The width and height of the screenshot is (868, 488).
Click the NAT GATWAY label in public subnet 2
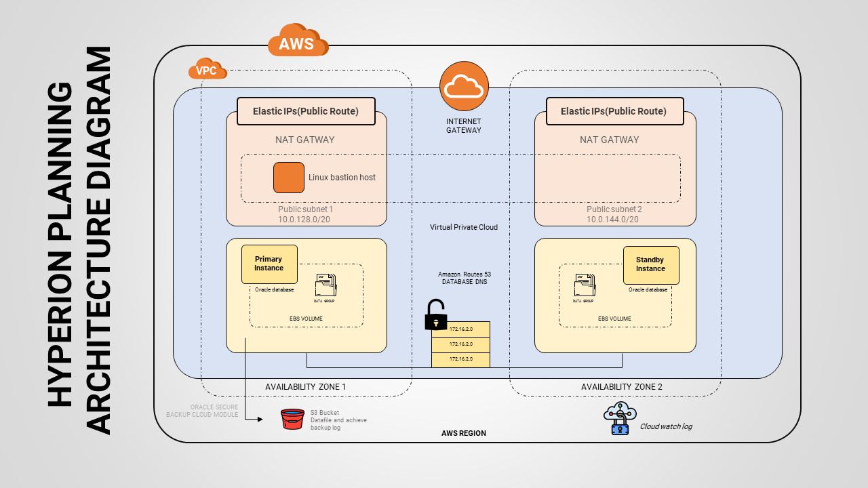click(610, 140)
